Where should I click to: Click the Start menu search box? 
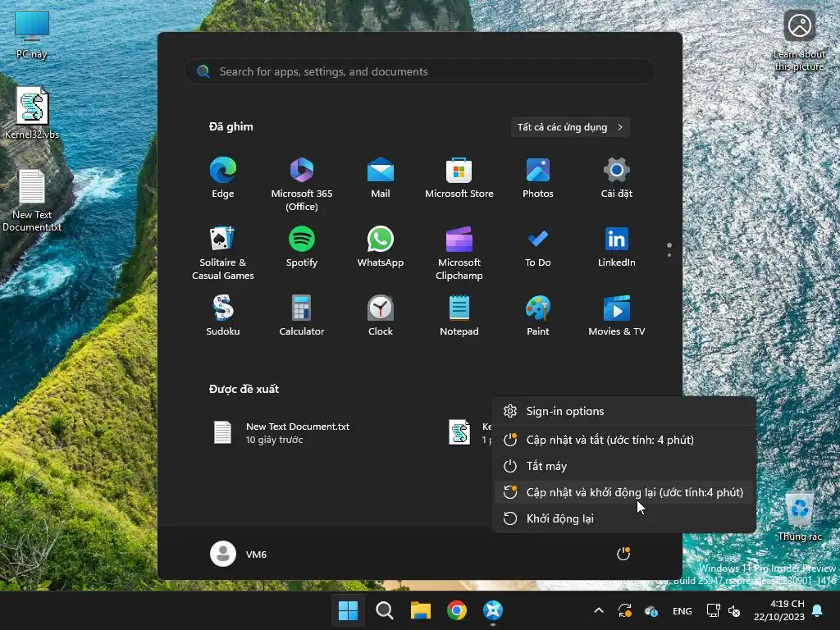coord(419,71)
